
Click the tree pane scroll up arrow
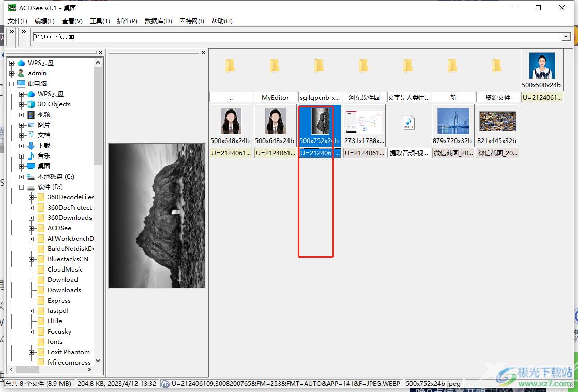click(x=98, y=63)
